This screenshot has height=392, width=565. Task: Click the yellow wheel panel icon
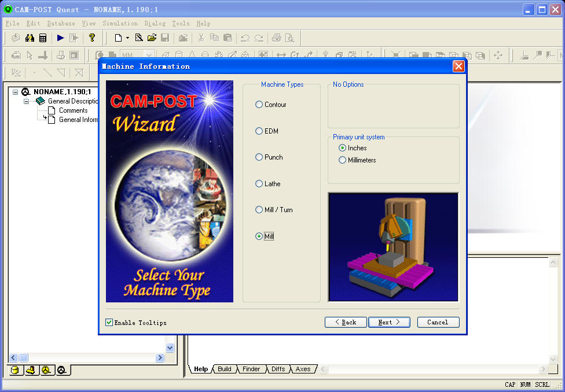(46, 370)
